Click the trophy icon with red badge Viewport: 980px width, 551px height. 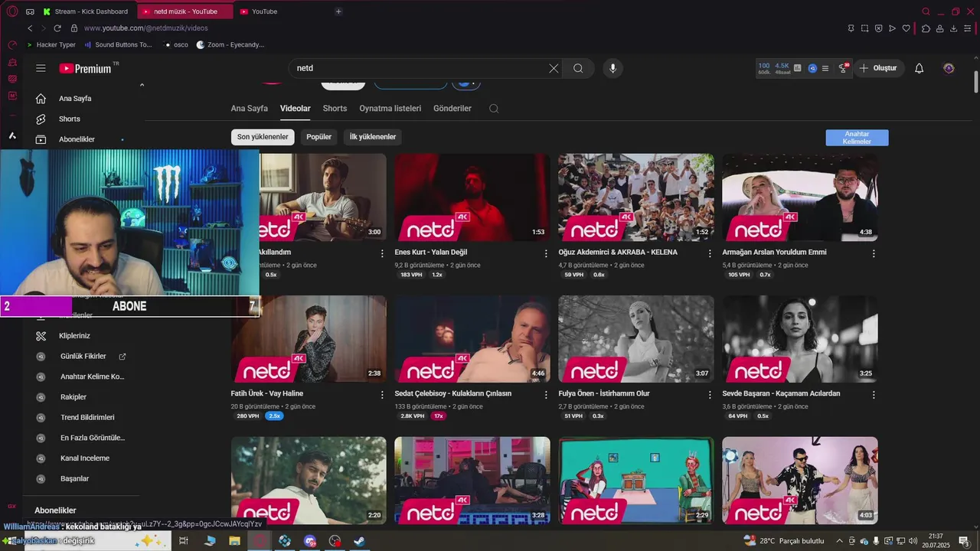[843, 68]
